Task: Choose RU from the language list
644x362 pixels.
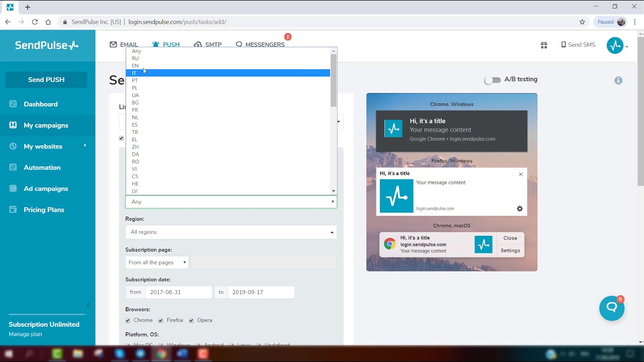Action: click(x=228, y=58)
